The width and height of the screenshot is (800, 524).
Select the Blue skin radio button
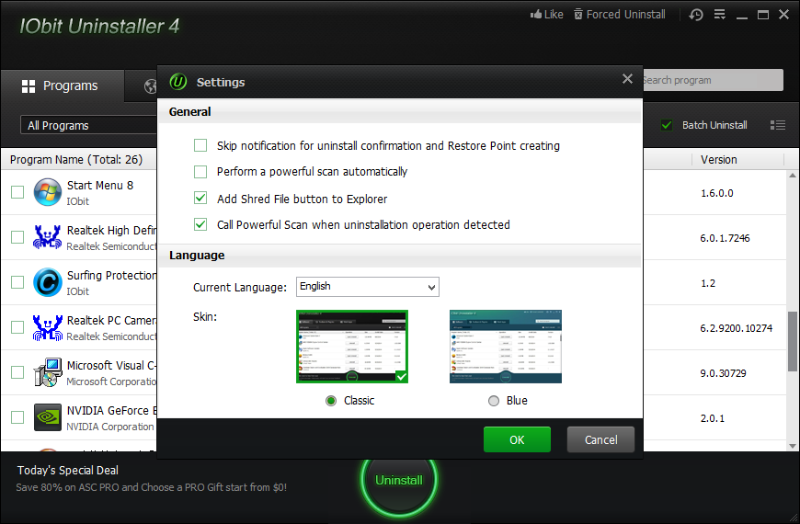493,401
